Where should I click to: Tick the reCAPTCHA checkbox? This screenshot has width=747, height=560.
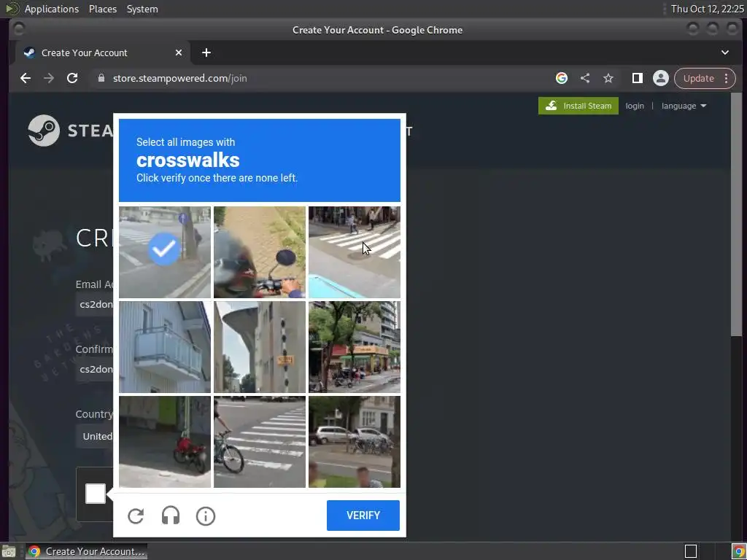tap(96, 494)
